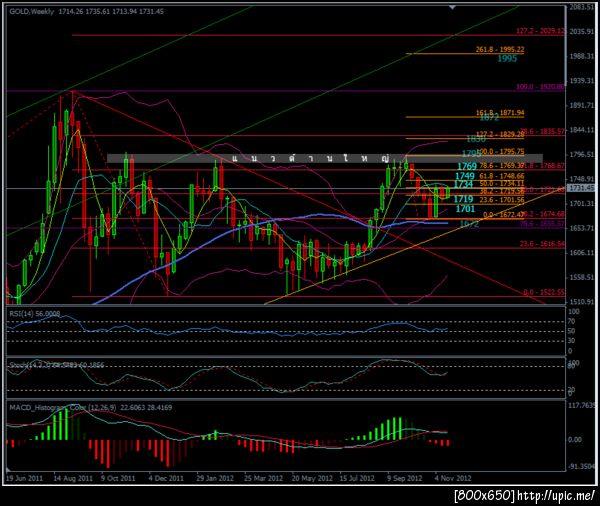Click the RSI 70 level axis value
This screenshot has height=506, width=600.
click(571, 321)
